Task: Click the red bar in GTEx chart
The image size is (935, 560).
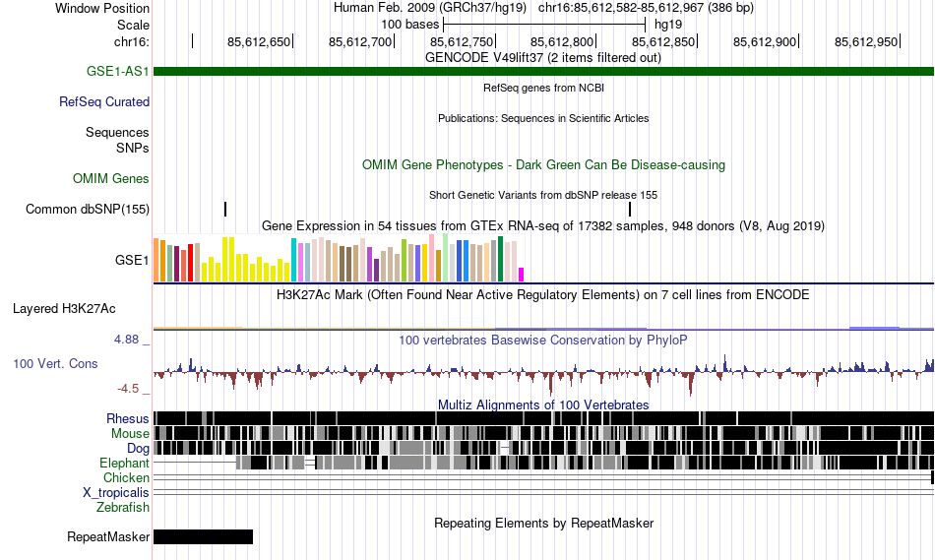Action: pos(190,263)
